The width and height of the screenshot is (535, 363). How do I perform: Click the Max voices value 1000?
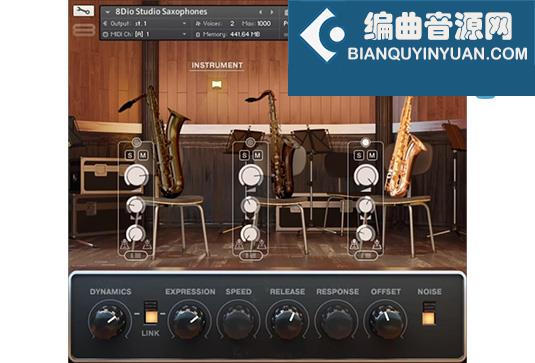tap(264, 24)
